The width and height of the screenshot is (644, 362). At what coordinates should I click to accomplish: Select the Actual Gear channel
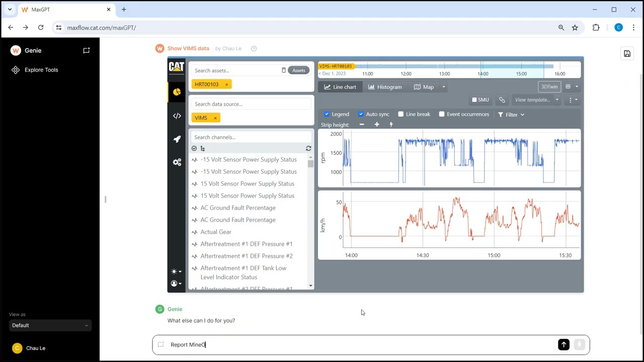coord(216,232)
